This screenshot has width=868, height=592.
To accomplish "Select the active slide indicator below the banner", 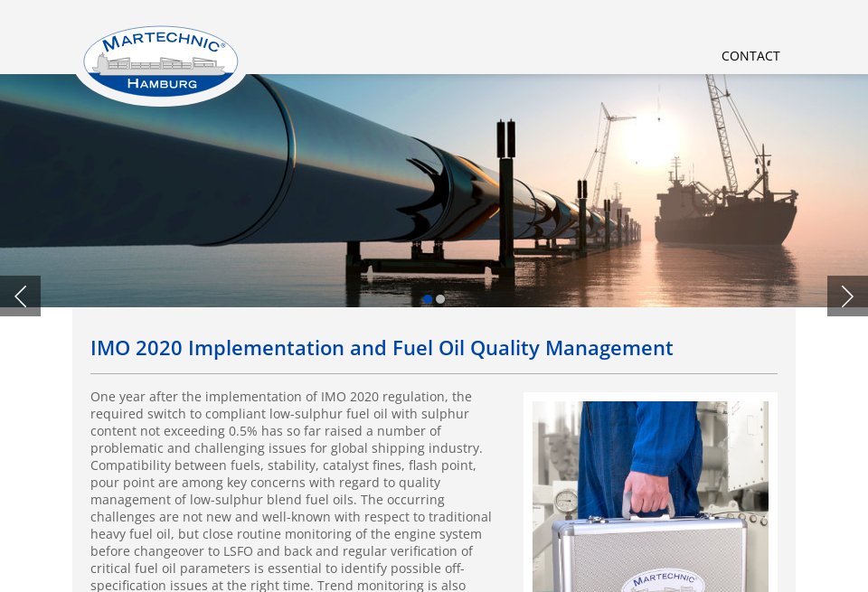I will point(428,299).
